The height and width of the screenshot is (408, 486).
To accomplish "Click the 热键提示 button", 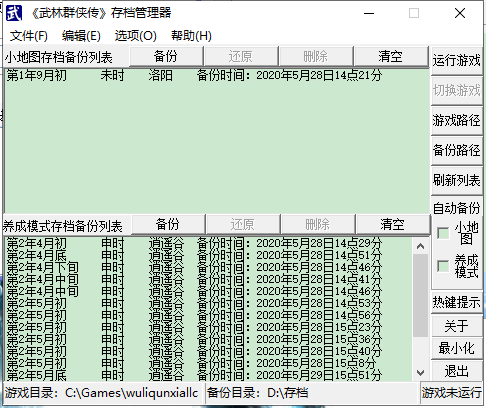I will [x=457, y=302].
